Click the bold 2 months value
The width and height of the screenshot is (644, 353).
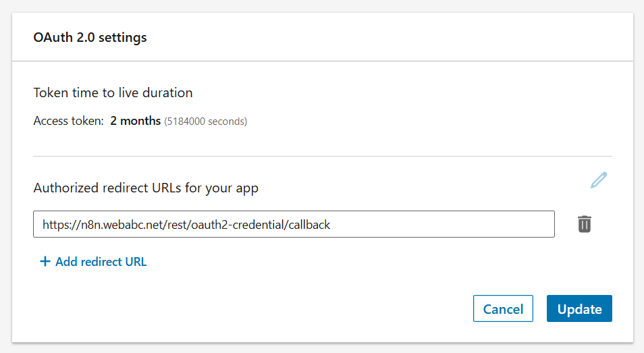pos(135,121)
